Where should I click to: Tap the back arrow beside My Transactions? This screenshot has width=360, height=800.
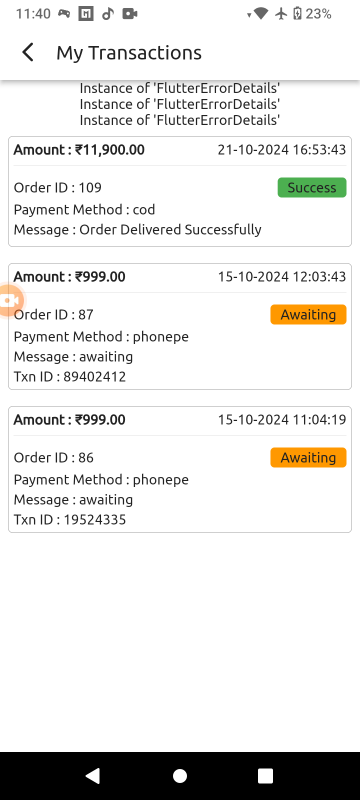coord(28,53)
